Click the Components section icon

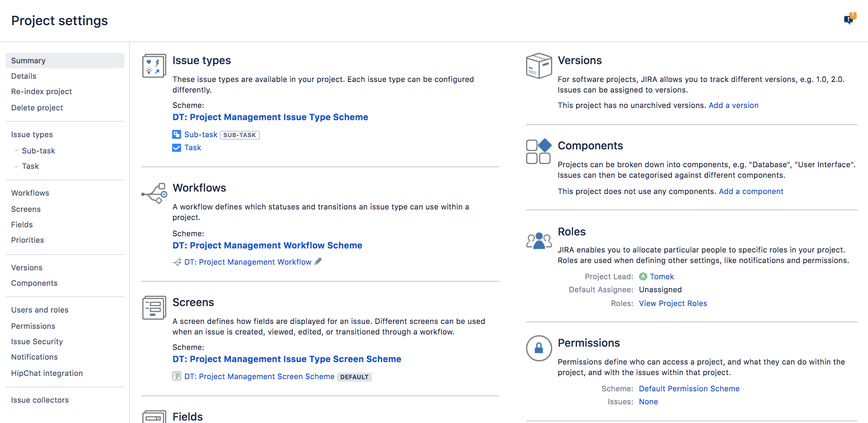[539, 151]
